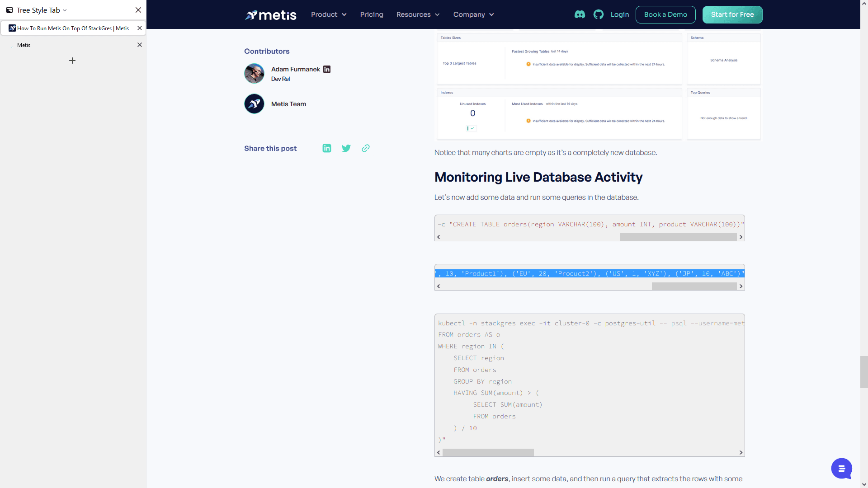Click the Start for Free button
The width and height of the screenshot is (868, 488).
[x=732, y=14]
